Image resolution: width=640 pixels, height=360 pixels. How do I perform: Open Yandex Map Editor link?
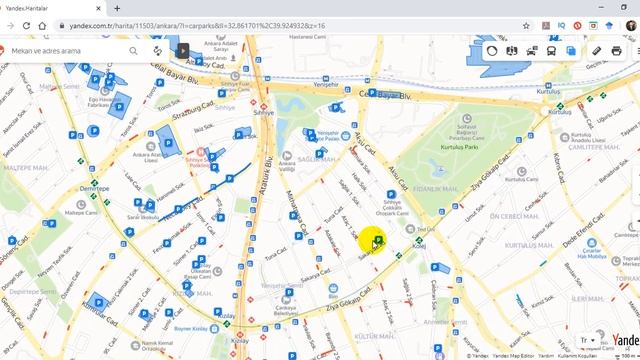[513, 356]
